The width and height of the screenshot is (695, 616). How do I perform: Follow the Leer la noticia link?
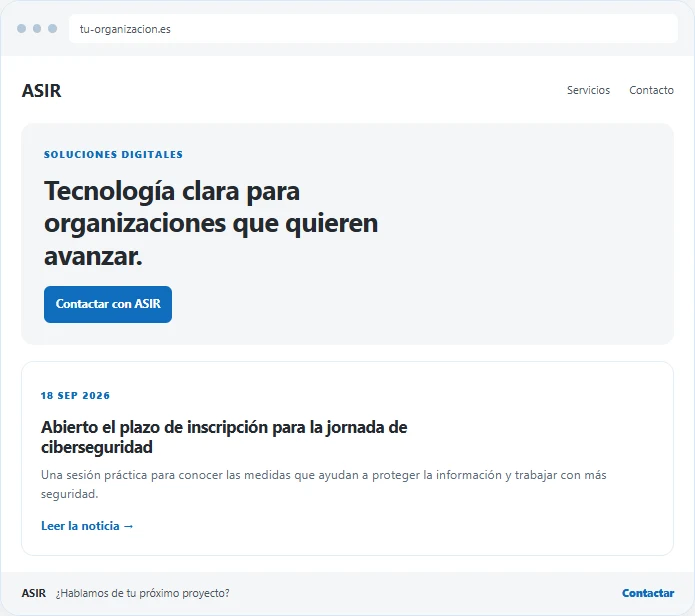click(x=87, y=526)
